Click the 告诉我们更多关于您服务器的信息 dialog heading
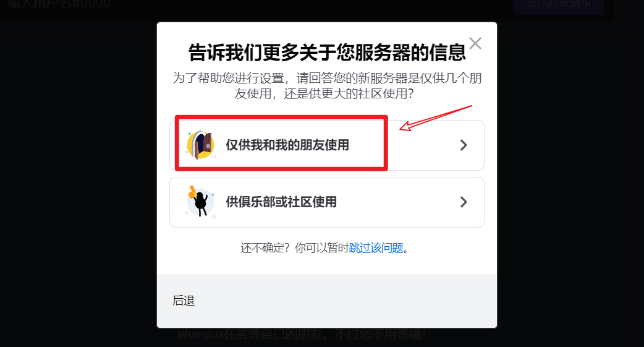This screenshot has height=347, width=644. tap(327, 53)
